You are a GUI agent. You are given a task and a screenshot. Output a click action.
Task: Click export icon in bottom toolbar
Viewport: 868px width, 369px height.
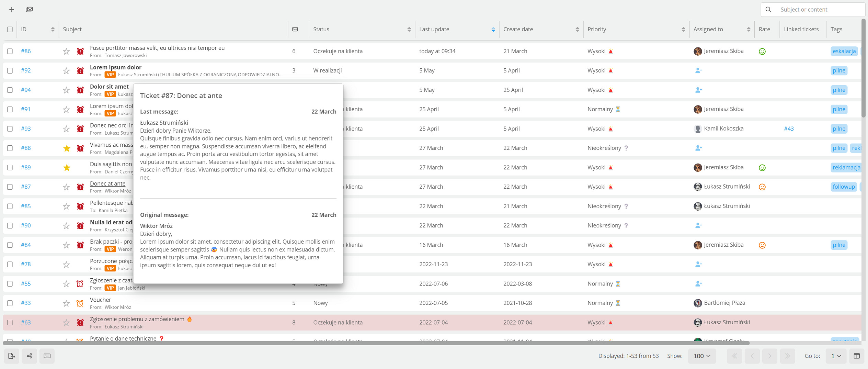click(12, 356)
